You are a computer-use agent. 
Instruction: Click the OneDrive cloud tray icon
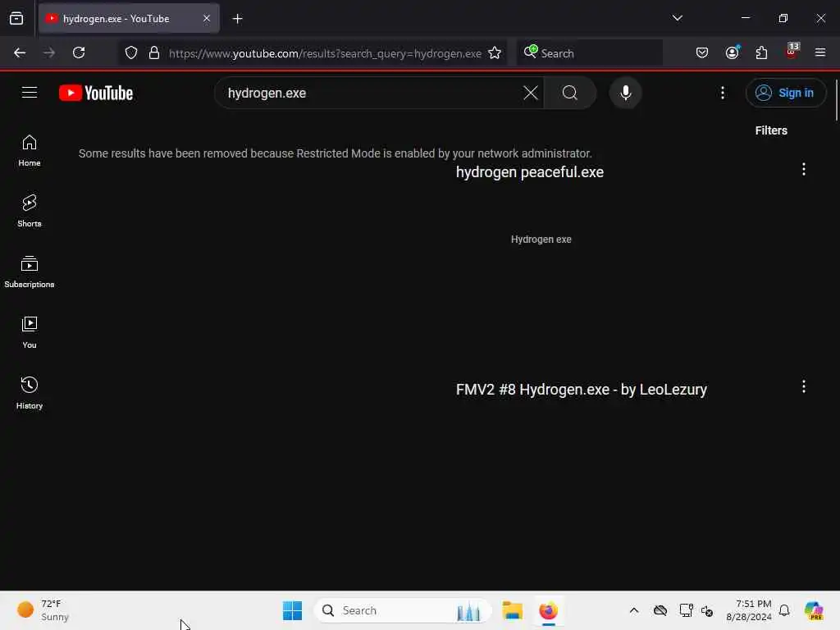(x=660, y=610)
